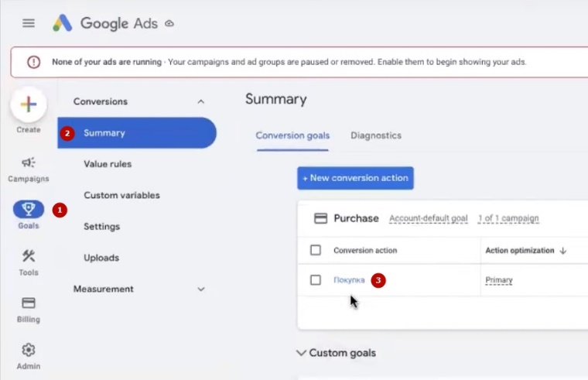Click the 1 of 1 campaign link
Screen dimensions: 588x380
(508, 219)
